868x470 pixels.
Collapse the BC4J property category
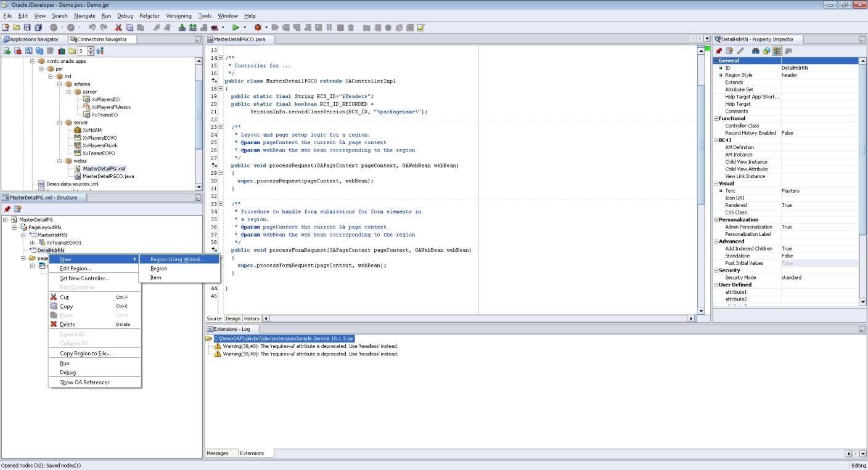click(x=716, y=140)
